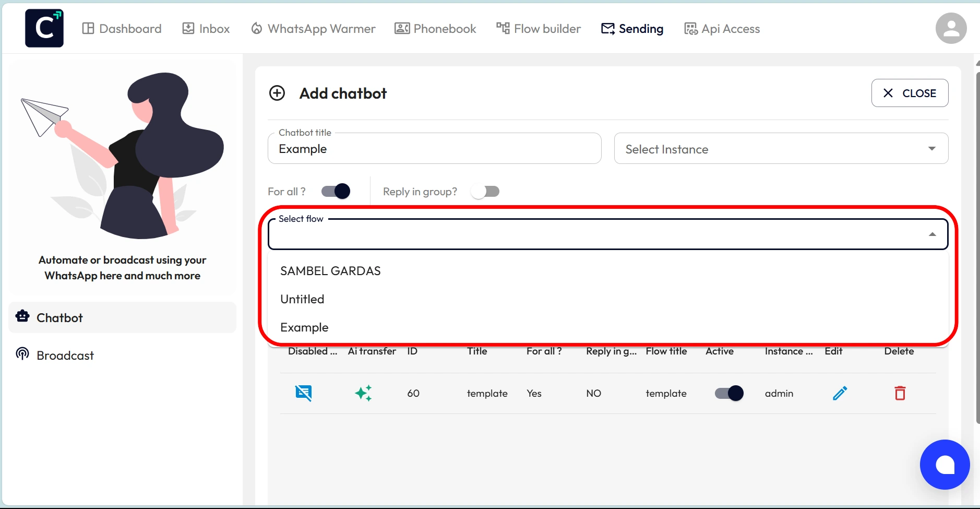
Task: Click the disabled chat icon for template row
Action: 304,393
